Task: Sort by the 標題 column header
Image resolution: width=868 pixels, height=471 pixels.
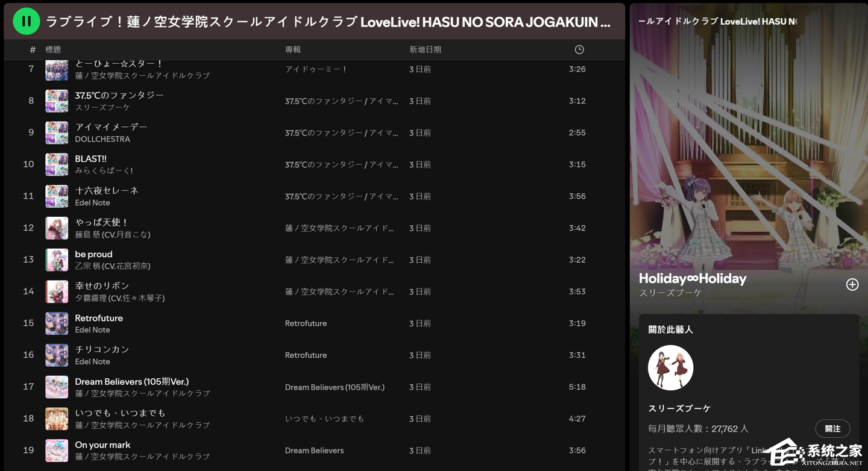Action: tap(53, 49)
